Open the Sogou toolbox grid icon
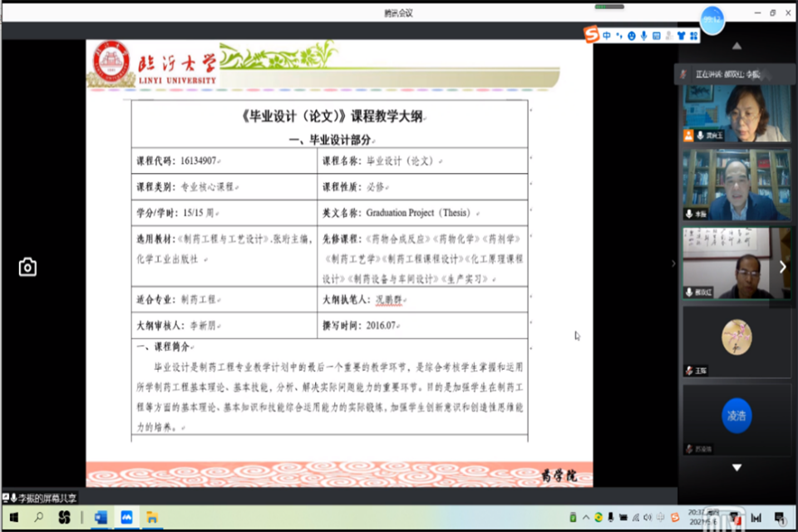798x532 pixels. (693, 36)
